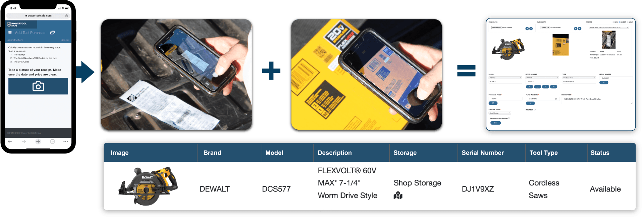
Task: Click the DEWALT saw thumbnail in table
Action: 148,186
